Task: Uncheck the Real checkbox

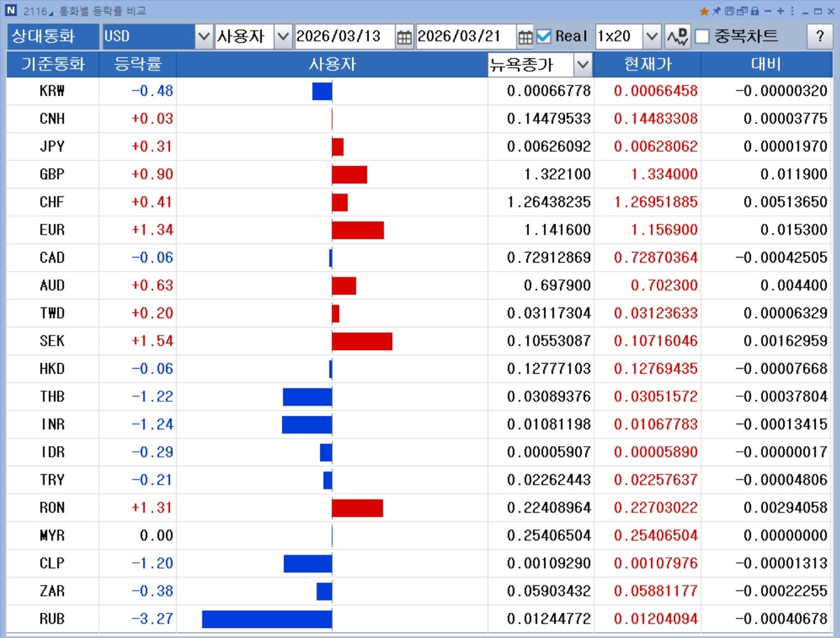Action: (x=544, y=36)
